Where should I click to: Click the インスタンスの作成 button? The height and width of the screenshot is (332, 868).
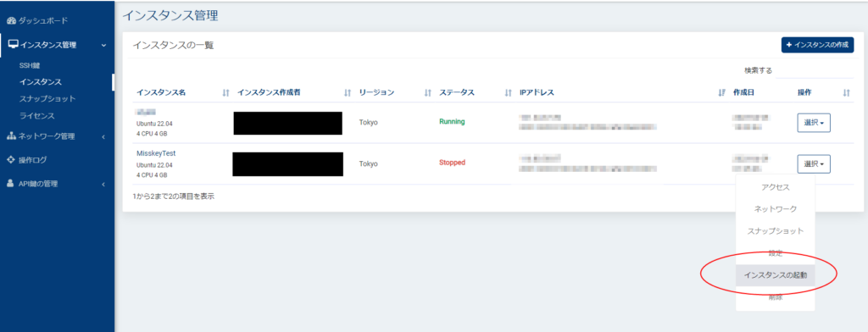point(818,45)
